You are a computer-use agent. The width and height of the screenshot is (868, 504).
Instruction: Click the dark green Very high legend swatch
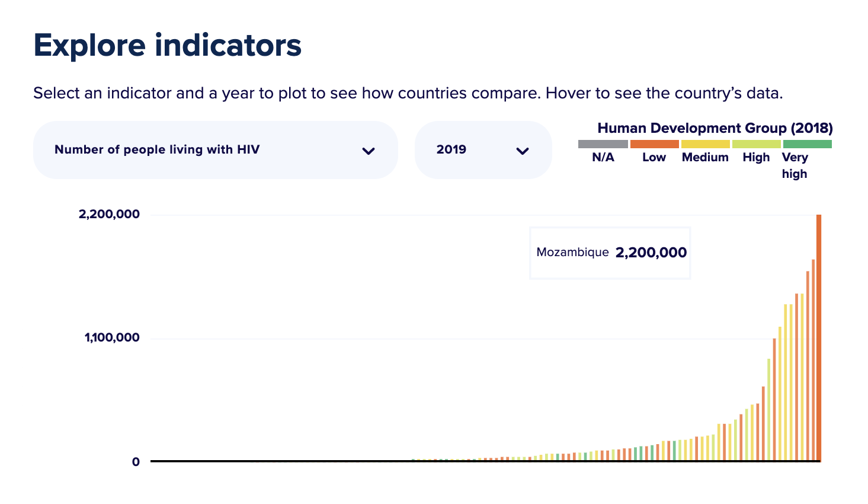point(807,144)
